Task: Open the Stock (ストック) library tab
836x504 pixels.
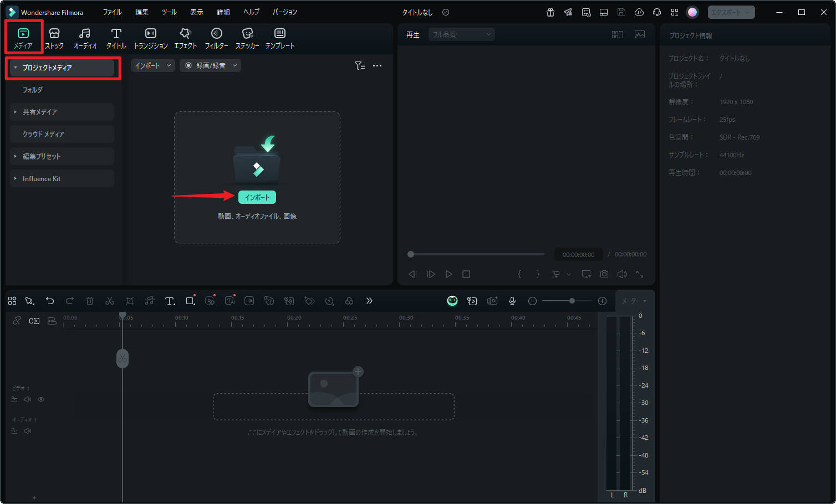Action: click(54, 38)
